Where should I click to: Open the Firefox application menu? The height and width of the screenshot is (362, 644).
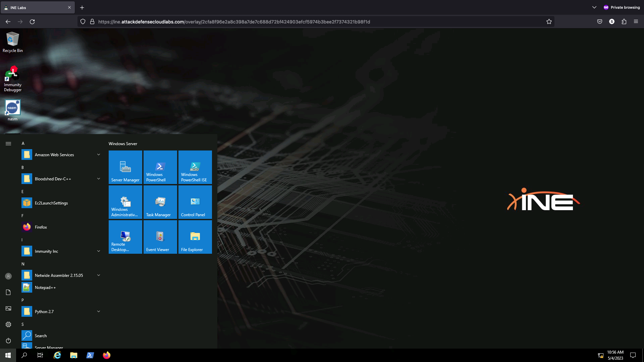(636, 22)
